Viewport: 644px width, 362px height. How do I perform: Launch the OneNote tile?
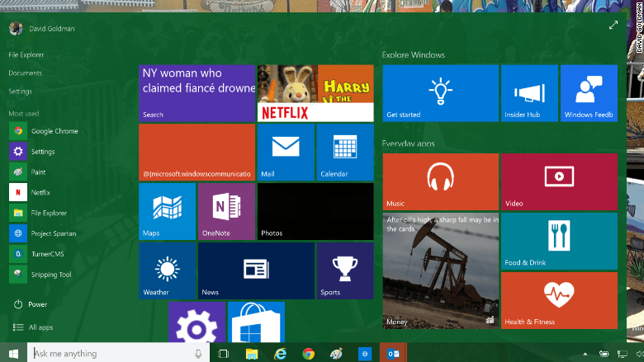[226, 212]
